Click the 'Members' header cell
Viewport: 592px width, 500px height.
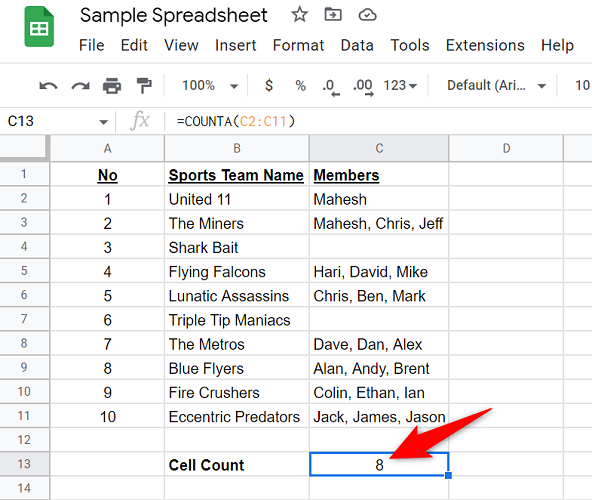(379, 174)
